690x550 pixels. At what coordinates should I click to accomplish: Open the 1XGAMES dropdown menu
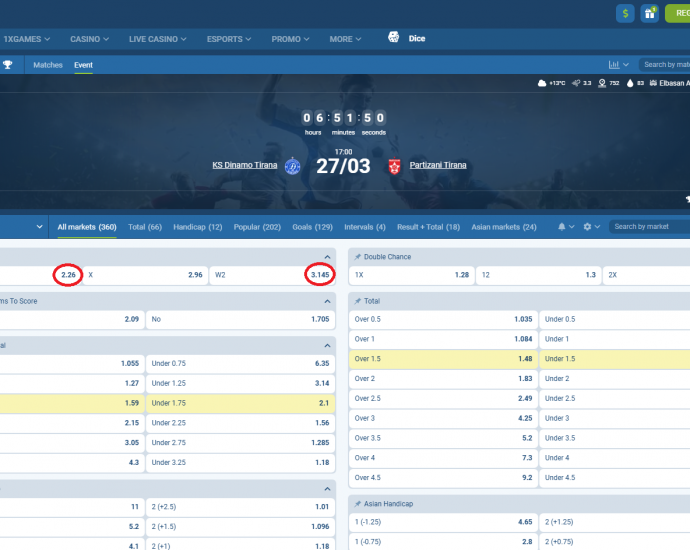click(26, 39)
